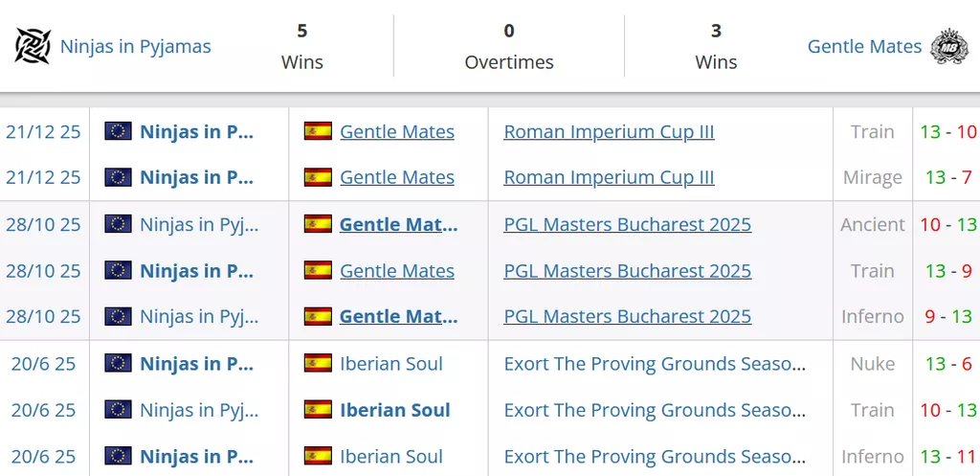Open Ninjas in Pyjamas header team link
The image size is (980, 476).
135,46
